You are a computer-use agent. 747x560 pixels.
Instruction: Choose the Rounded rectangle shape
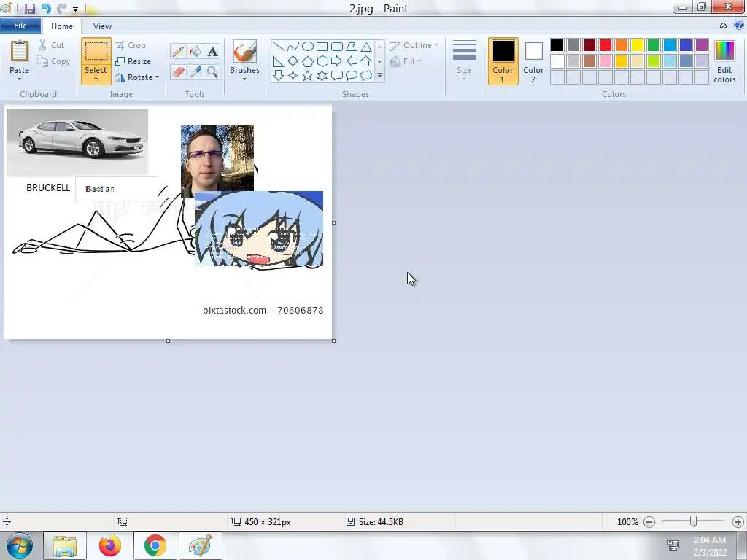[337, 47]
